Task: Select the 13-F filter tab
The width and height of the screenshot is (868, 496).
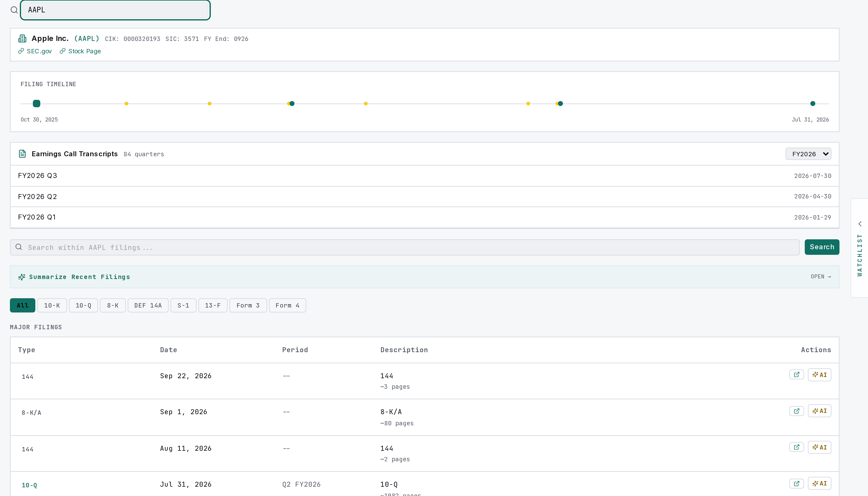Action: 213,305
